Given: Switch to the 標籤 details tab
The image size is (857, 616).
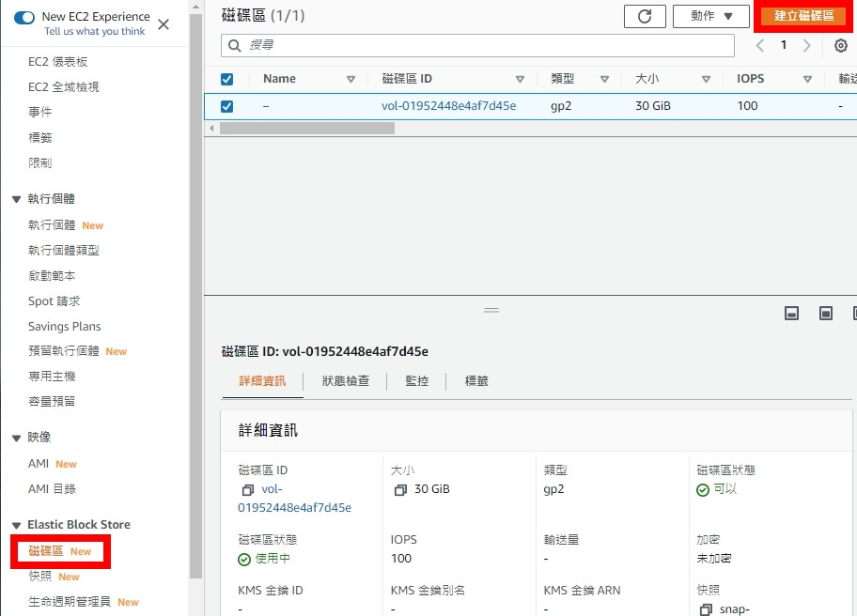Looking at the screenshot, I should (x=476, y=381).
